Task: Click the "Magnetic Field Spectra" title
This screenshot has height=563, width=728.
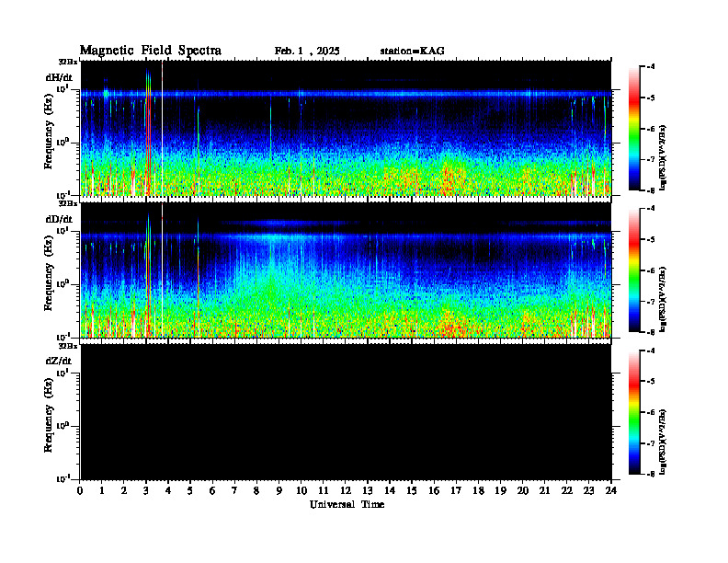Action: point(151,51)
